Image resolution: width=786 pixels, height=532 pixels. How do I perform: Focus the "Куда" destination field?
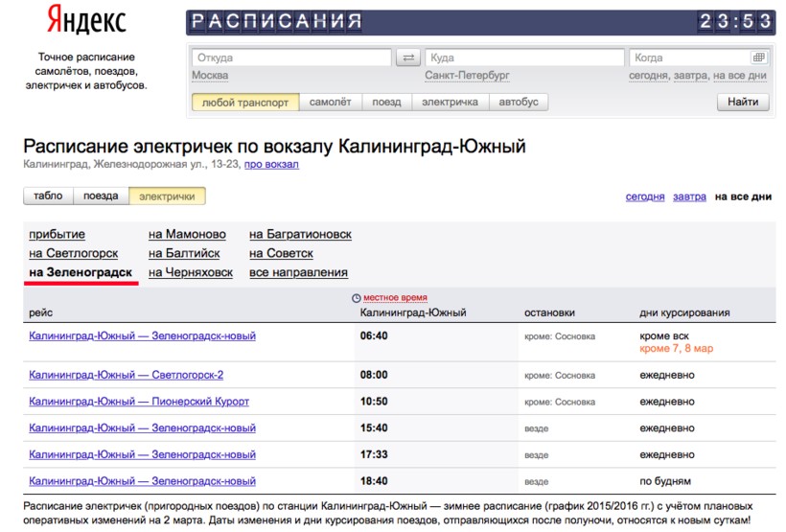(x=523, y=58)
